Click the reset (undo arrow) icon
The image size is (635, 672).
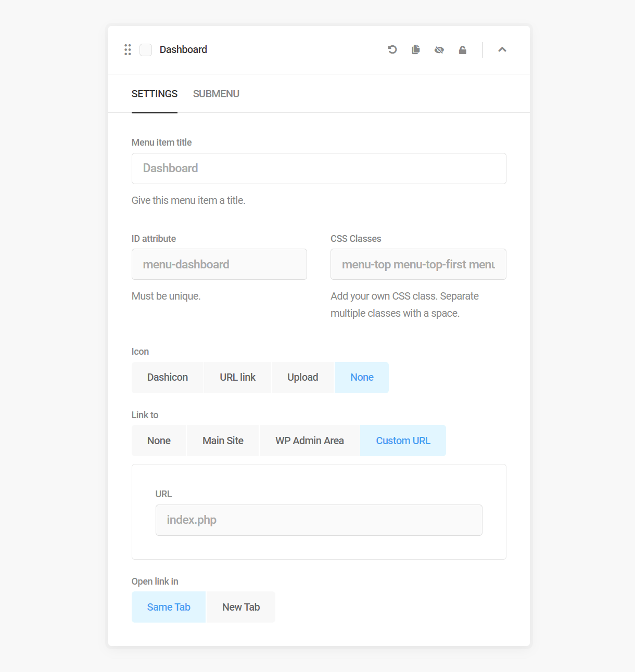[x=392, y=49]
